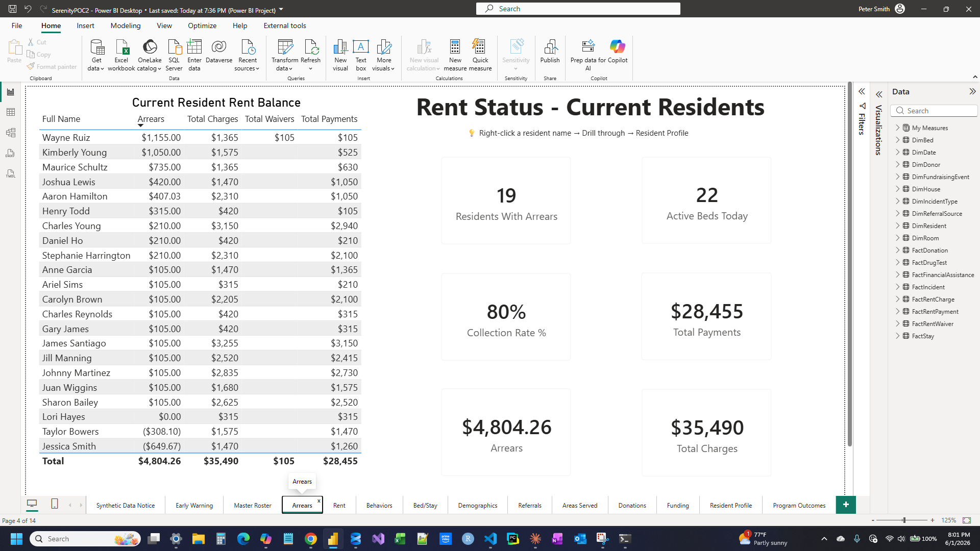Screen dimensions: 980x551
Task: Select the Collection Rate % card
Action: [506, 317]
